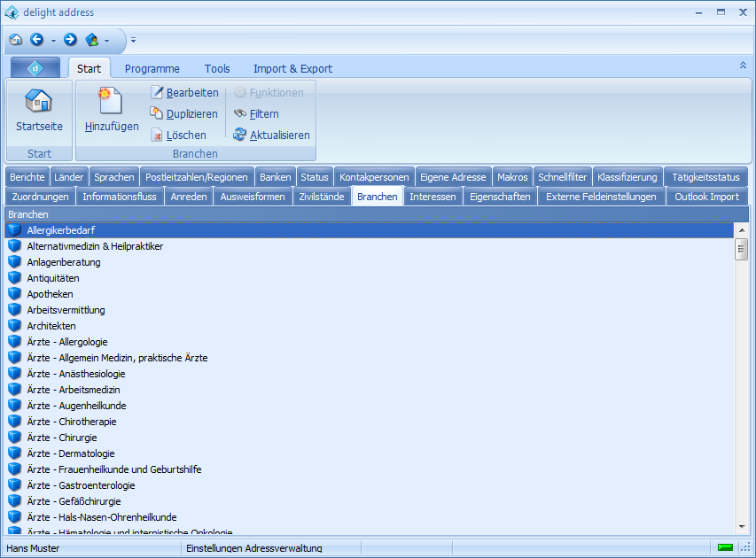Switch to the Import & Export ribbon tab
Image resolution: width=756 pixels, height=558 pixels.
pyautogui.click(x=292, y=68)
